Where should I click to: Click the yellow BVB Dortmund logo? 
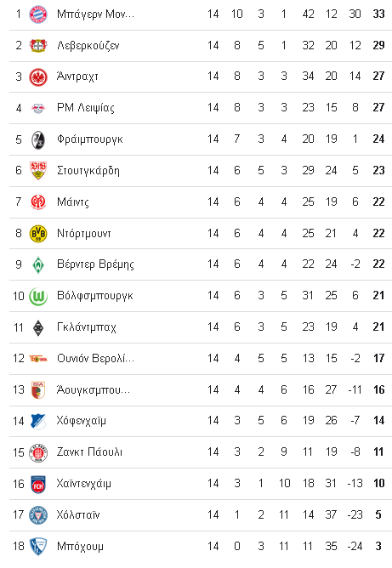[x=38, y=233]
